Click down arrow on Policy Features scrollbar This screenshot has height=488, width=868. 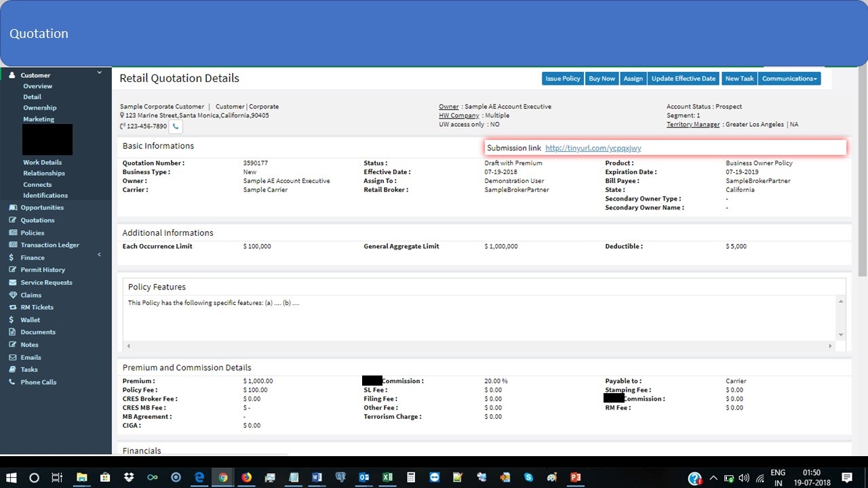pos(841,335)
